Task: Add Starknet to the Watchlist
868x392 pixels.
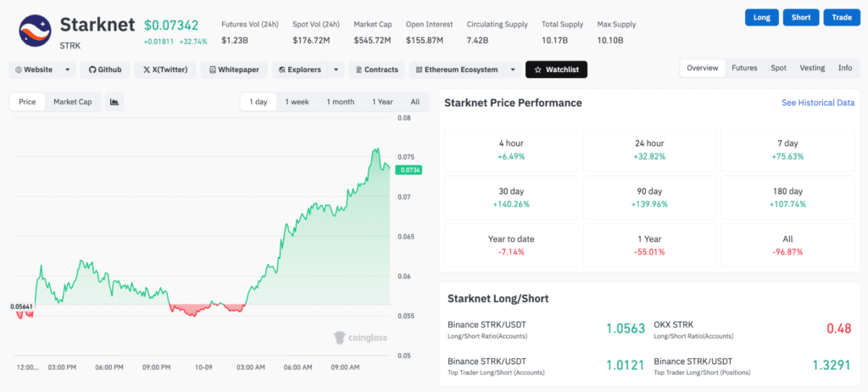Action: (556, 70)
